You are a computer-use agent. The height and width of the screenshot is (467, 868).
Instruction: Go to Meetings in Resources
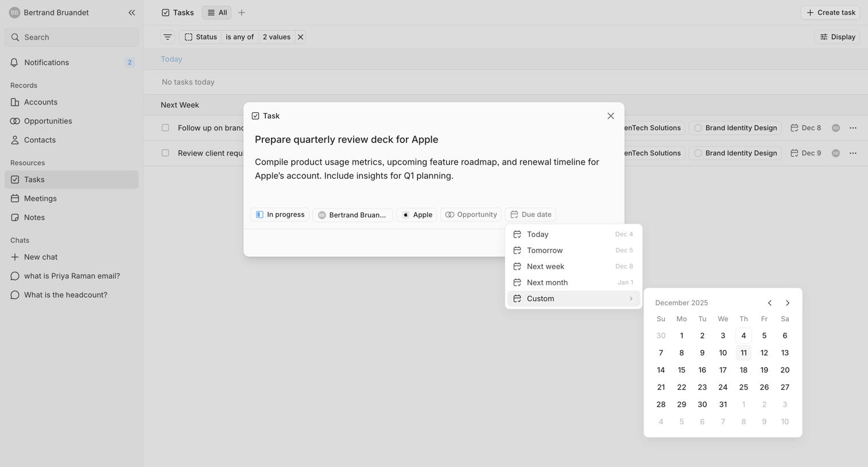click(72, 199)
